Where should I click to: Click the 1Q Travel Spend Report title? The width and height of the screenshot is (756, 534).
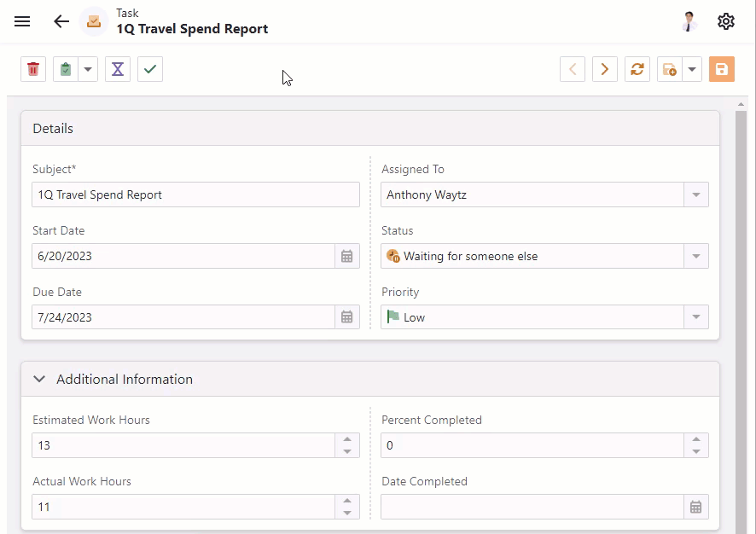[192, 29]
